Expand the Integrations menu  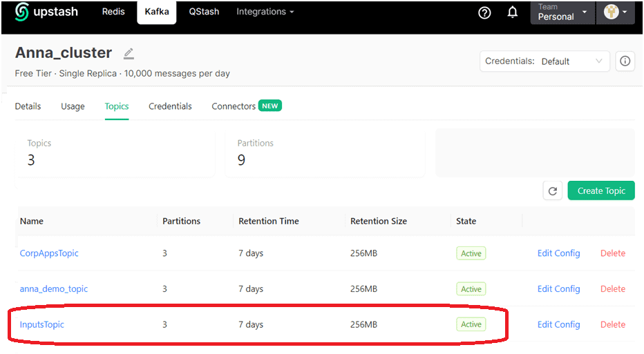(x=265, y=12)
